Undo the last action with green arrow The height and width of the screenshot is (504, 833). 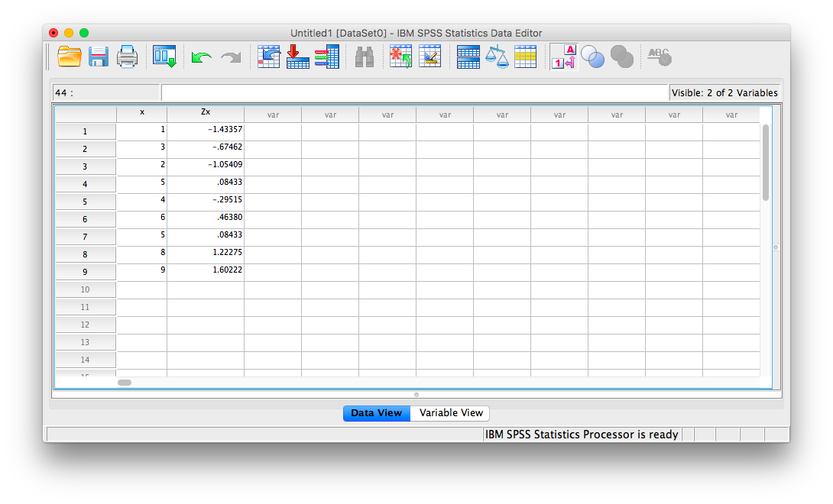tap(201, 57)
